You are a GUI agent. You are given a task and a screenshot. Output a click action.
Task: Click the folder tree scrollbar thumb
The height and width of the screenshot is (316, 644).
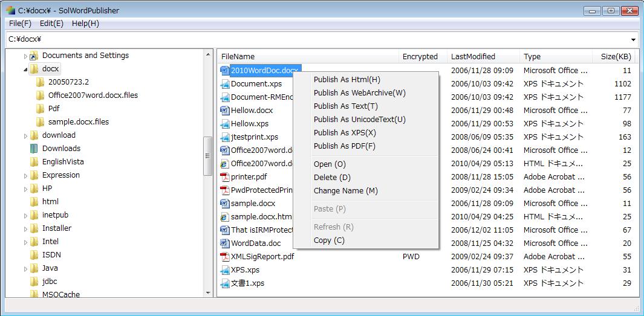click(x=207, y=156)
